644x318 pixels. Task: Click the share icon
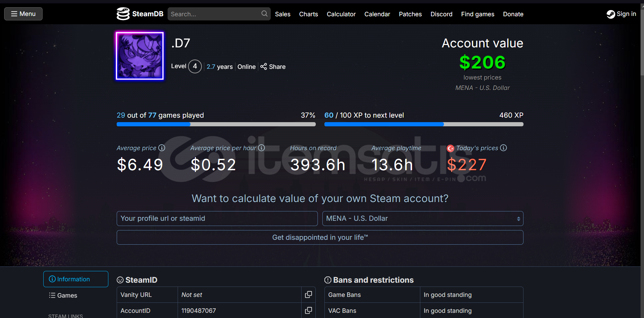click(x=263, y=66)
